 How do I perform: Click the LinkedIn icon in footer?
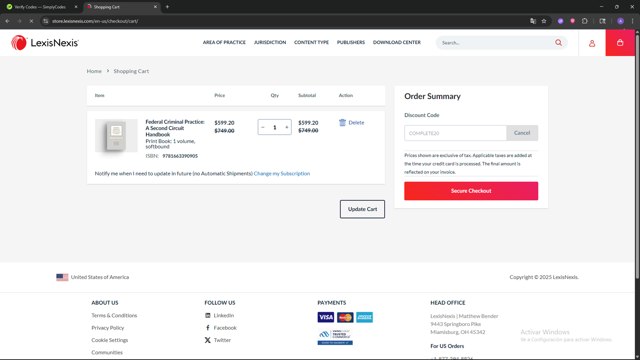[x=208, y=315]
